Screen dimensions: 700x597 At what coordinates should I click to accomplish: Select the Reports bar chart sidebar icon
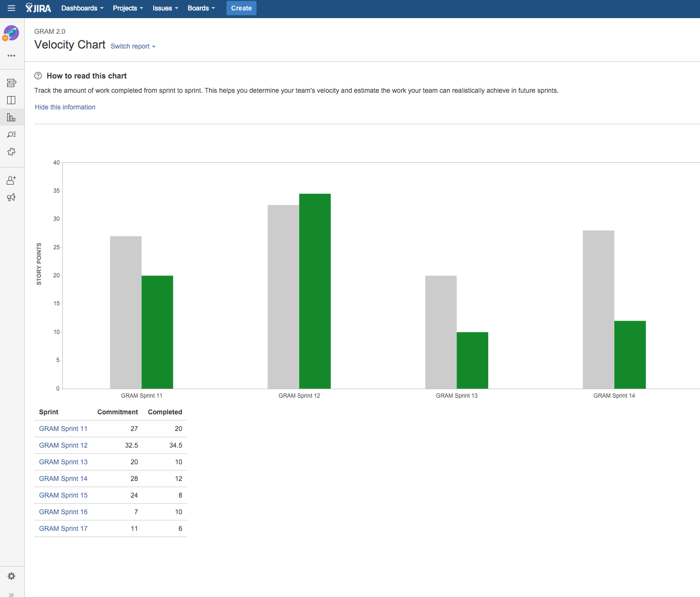11,117
